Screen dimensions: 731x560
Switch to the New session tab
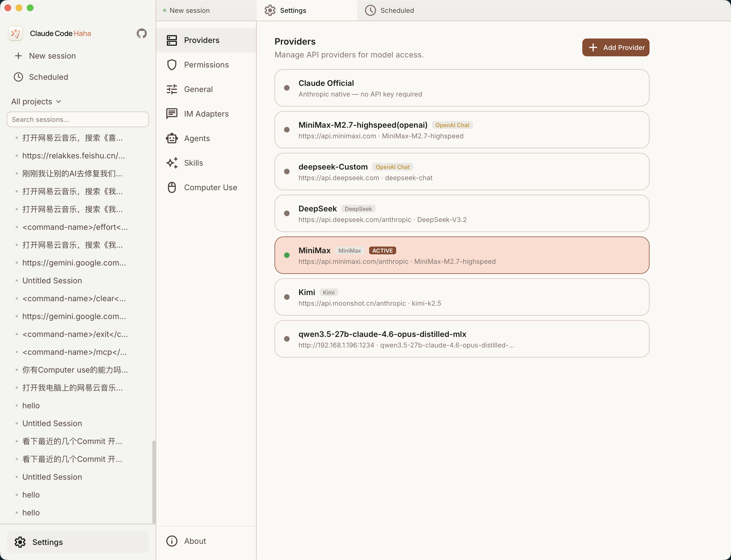[189, 10]
